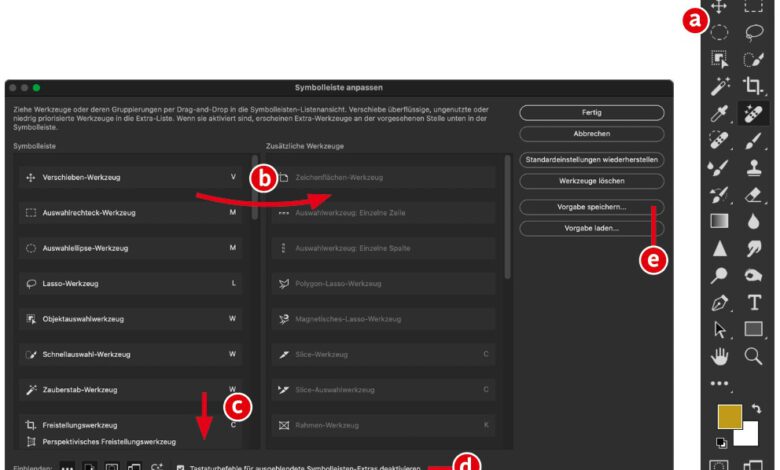The width and height of the screenshot is (780, 470).
Task: Select Rahmen-Werkzeug in extra tools list
Action: 384,425
